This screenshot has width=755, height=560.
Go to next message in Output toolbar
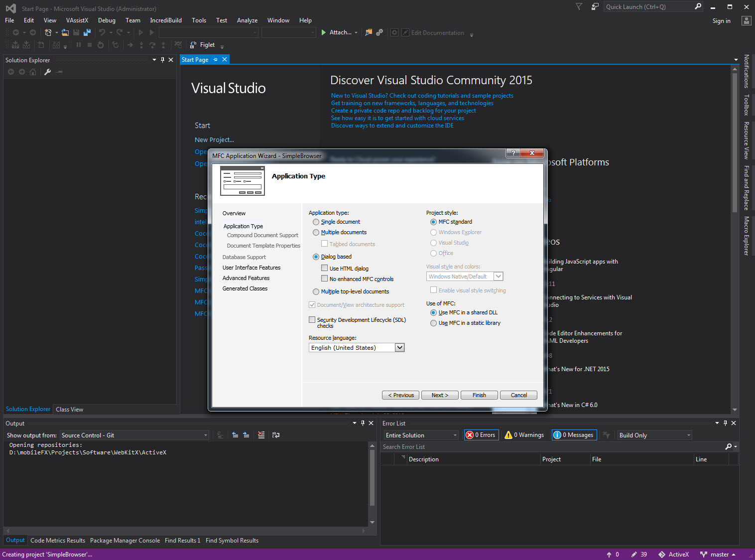coord(246,435)
